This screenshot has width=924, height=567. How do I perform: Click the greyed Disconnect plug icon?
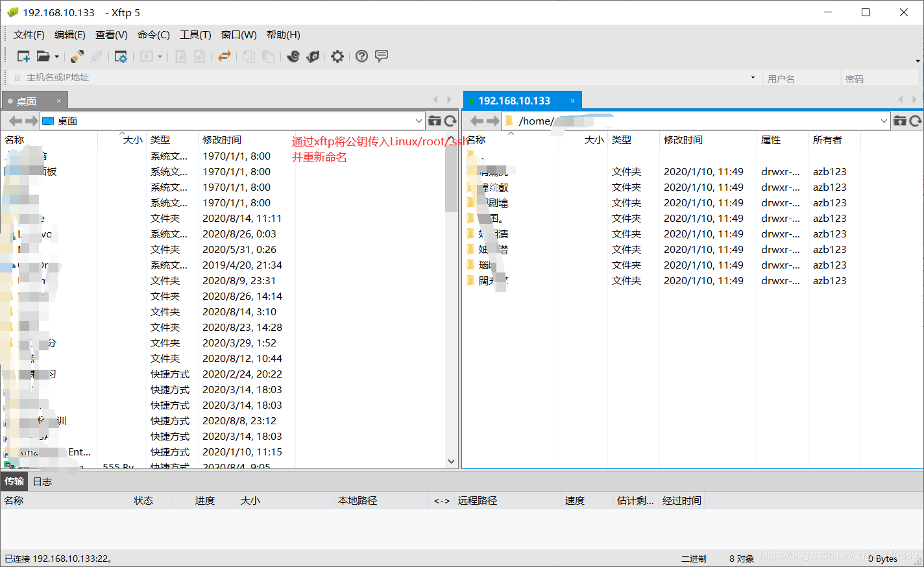97,56
